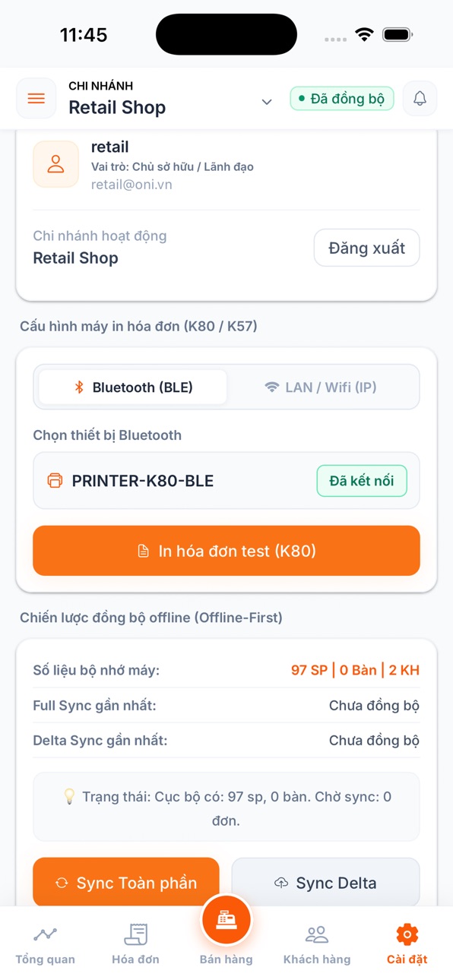Click the Đăng xuất button
The height and width of the screenshot is (980, 453).
click(x=366, y=248)
